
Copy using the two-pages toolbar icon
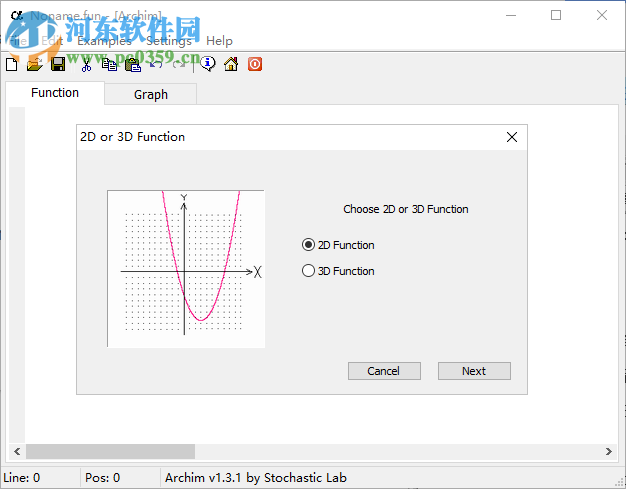tap(109, 64)
